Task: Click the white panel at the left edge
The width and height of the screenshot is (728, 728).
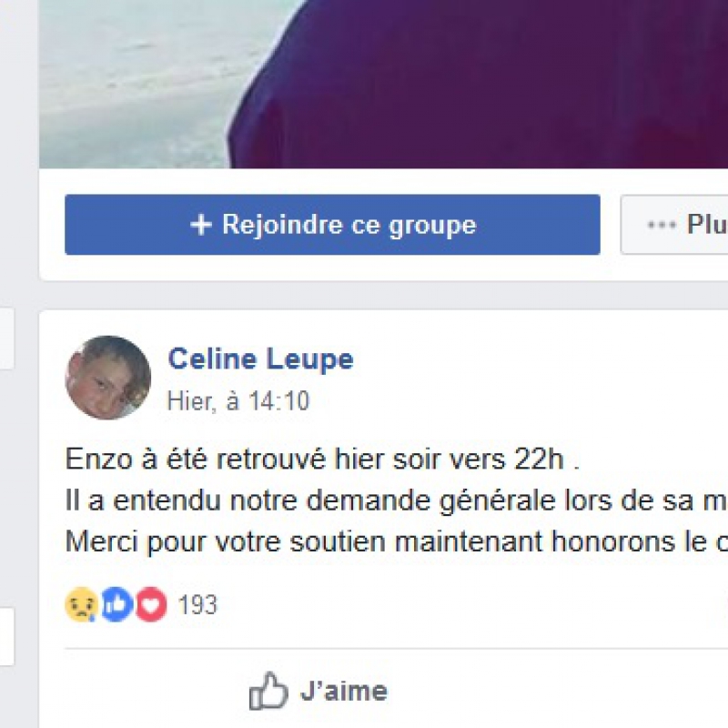Action: tap(6, 338)
